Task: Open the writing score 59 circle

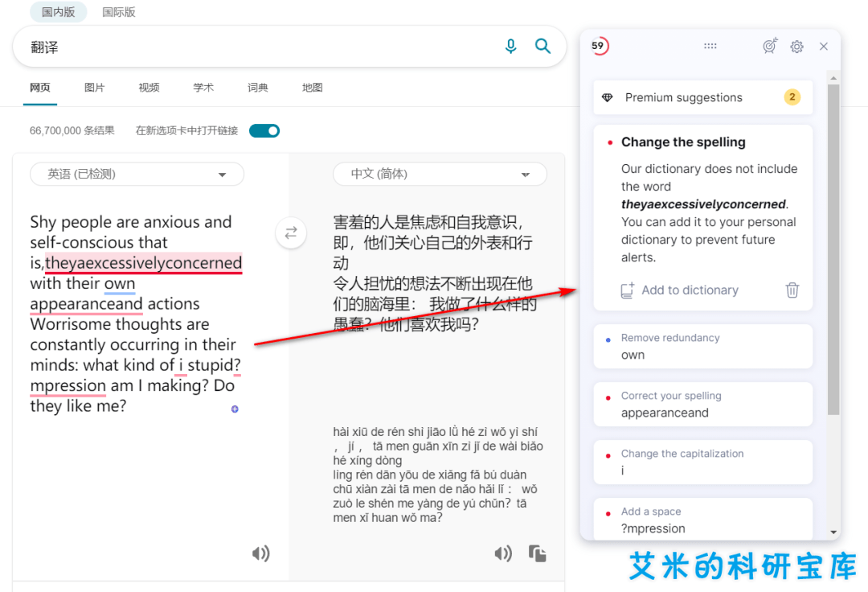Action: click(599, 46)
